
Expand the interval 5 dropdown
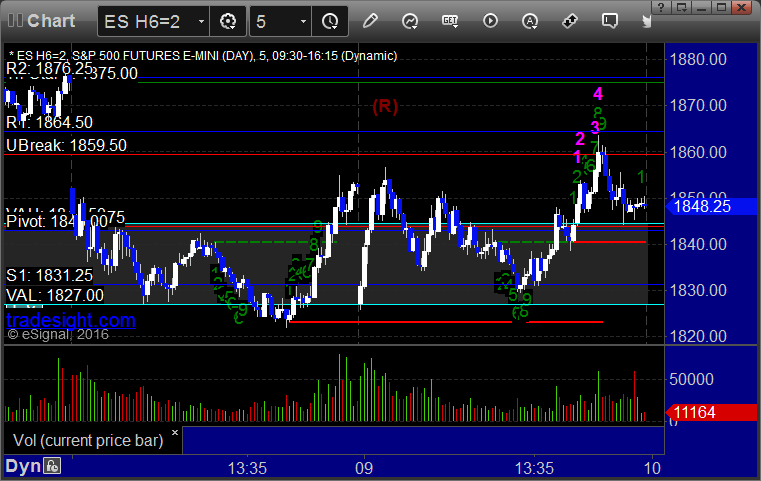[303, 21]
